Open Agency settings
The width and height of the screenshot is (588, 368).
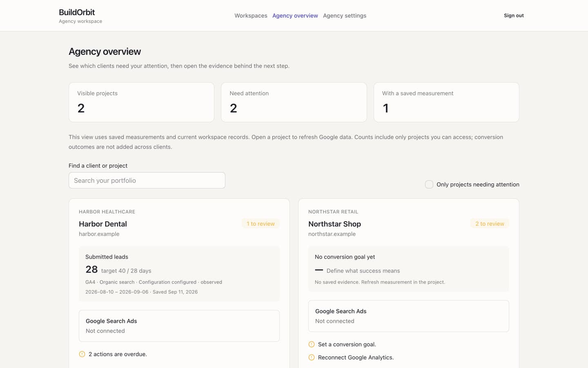tap(345, 16)
